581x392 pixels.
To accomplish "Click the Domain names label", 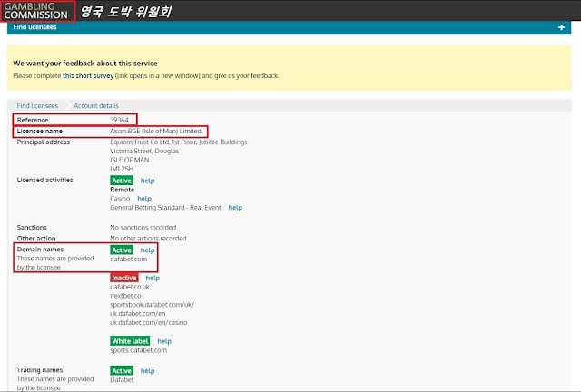I will click(x=40, y=250).
